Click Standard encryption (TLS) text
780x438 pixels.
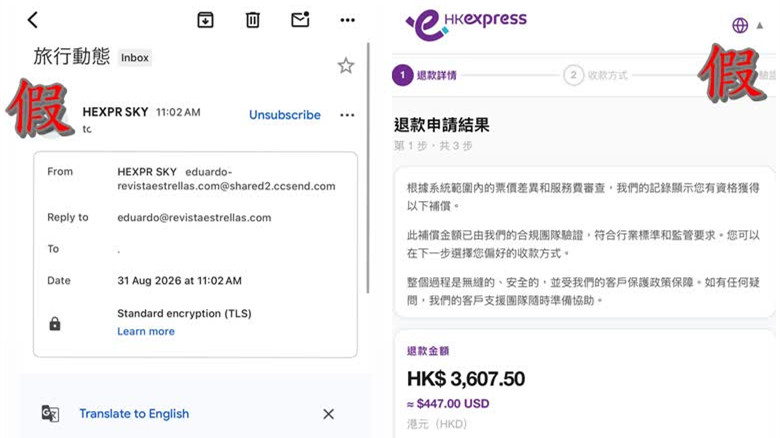[184, 314]
